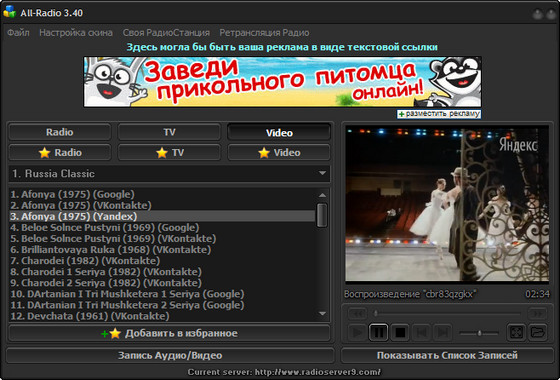The height and width of the screenshot is (380, 560).
Task: Open favorite TV list with star
Action: 169,152
